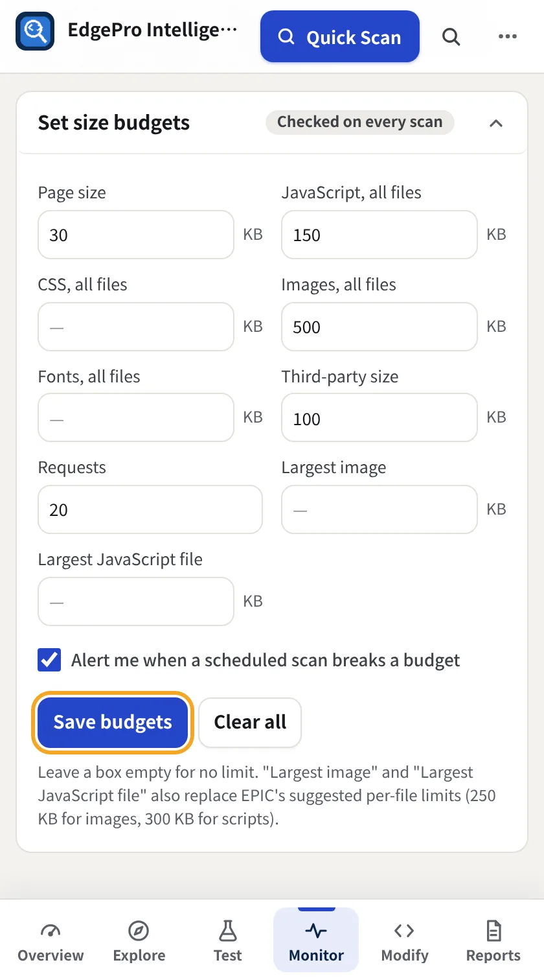
Task: Click the Largest image input box
Action: point(380,510)
